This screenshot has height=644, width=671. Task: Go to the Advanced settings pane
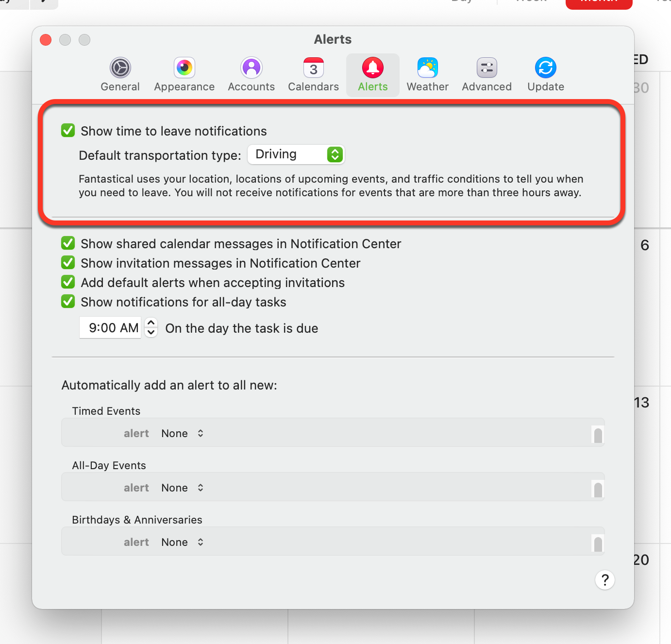coord(486,75)
